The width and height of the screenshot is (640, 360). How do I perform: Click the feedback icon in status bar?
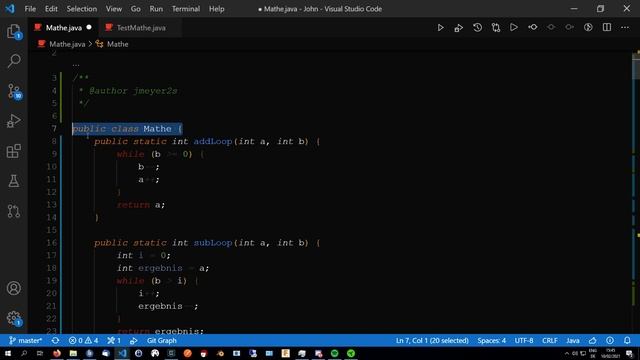click(610, 340)
